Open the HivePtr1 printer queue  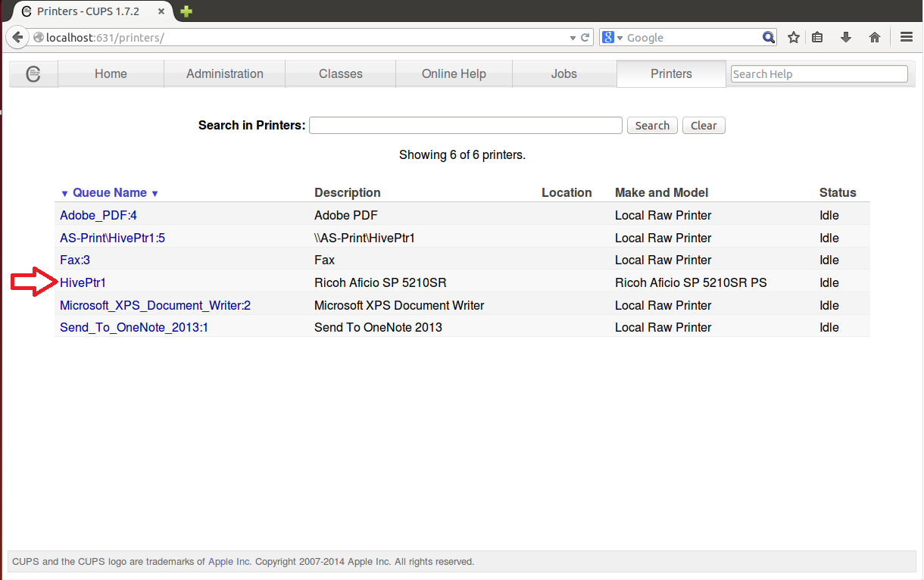[83, 282]
